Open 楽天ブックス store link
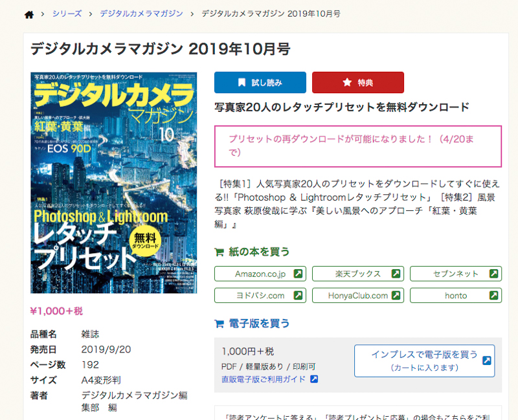 pyautogui.click(x=358, y=274)
